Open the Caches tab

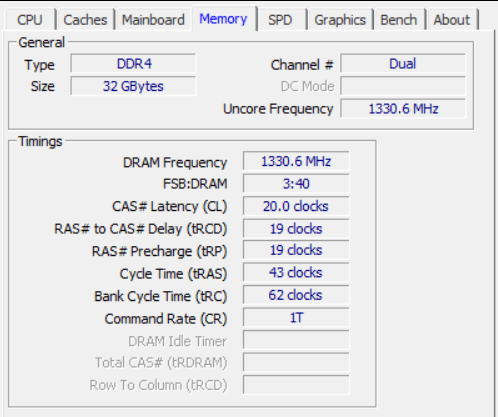[85, 20]
